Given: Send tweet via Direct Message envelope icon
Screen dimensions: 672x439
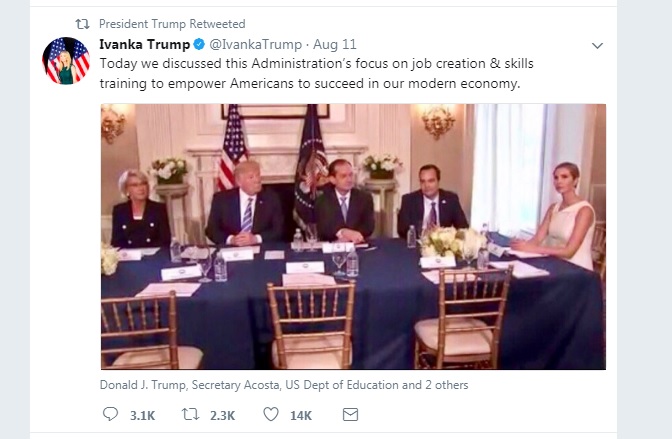Looking at the screenshot, I should coord(350,415).
